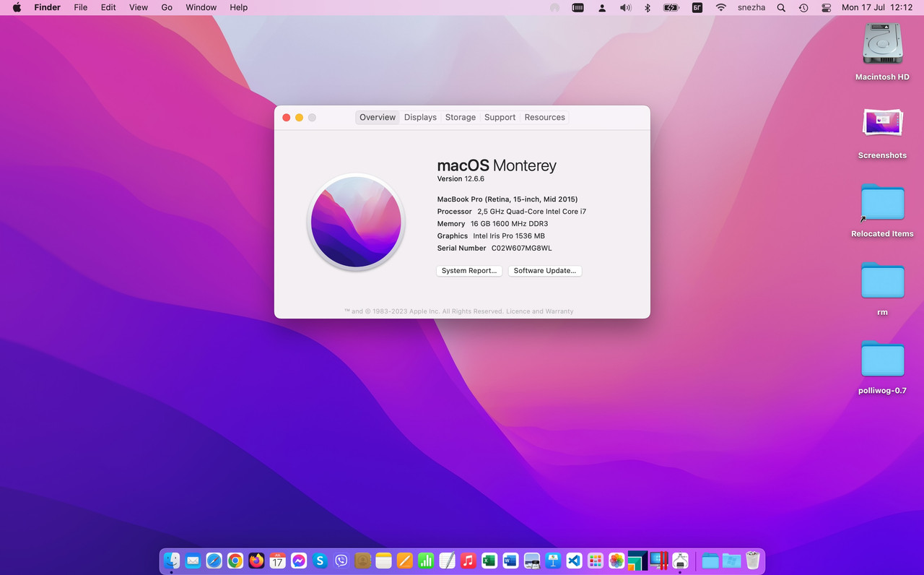Open Time Machine menu bar icon
This screenshot has height=575, width=924.
(803, 7)
